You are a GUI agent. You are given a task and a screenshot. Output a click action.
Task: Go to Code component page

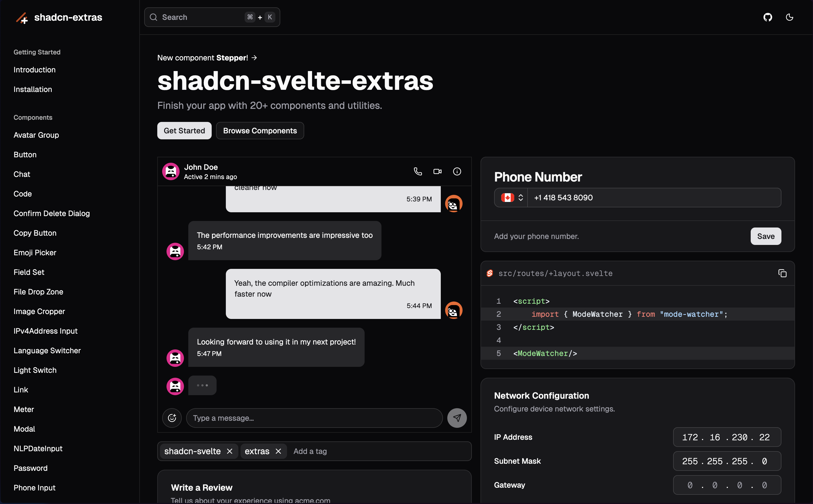click(23, 194)
